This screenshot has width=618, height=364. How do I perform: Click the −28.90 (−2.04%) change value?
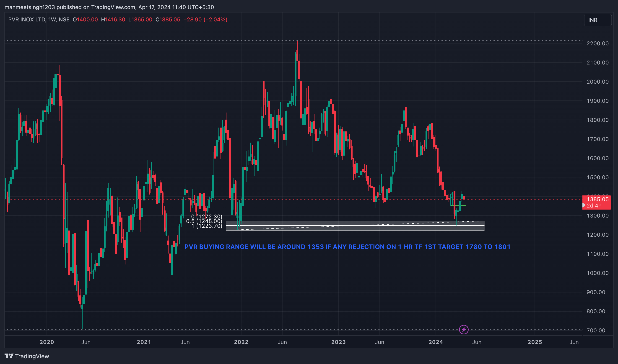pos(205,20)
